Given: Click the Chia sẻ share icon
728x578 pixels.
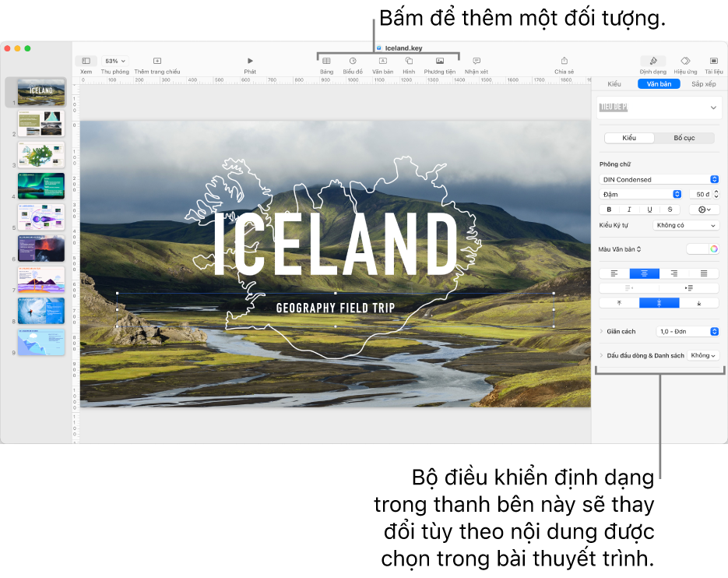Looking at the screenshot, I should [564, 61].
